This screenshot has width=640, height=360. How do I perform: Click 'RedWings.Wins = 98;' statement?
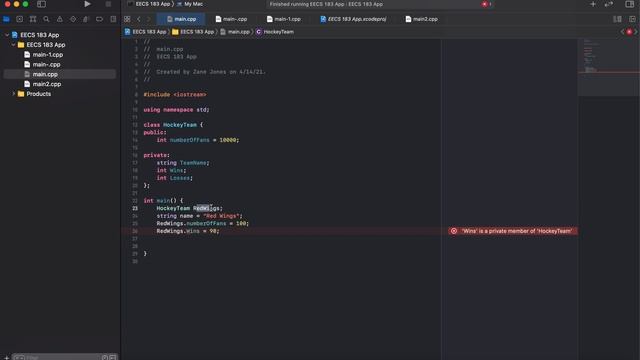(x=188, y=231)
